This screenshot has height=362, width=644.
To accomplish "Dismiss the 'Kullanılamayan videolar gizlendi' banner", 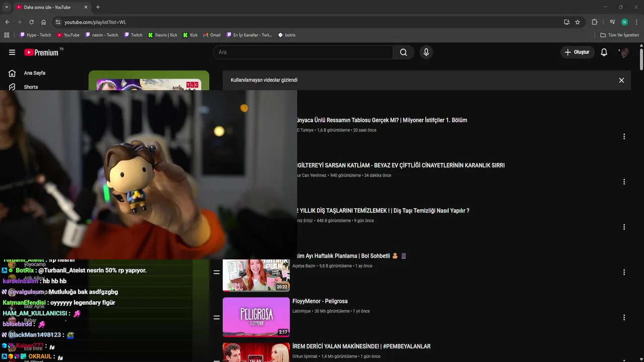I will [621, 80].
